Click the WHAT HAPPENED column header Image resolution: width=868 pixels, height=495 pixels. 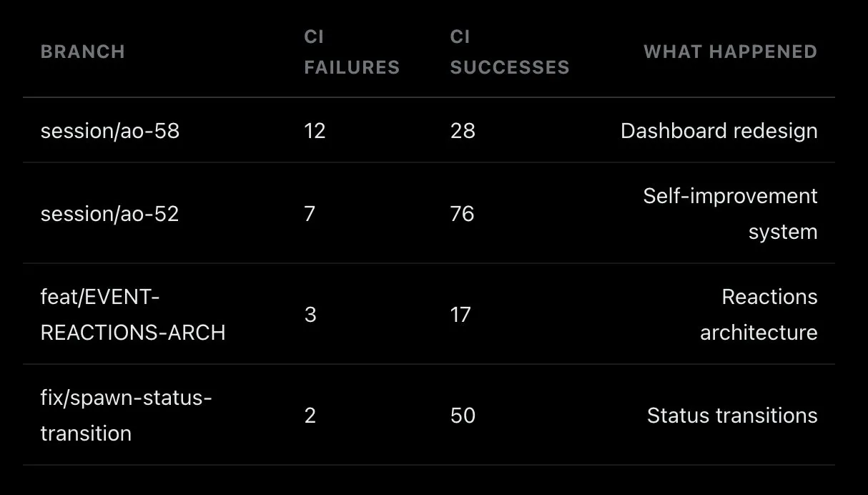pyautogui.click(x=730, y=52)
